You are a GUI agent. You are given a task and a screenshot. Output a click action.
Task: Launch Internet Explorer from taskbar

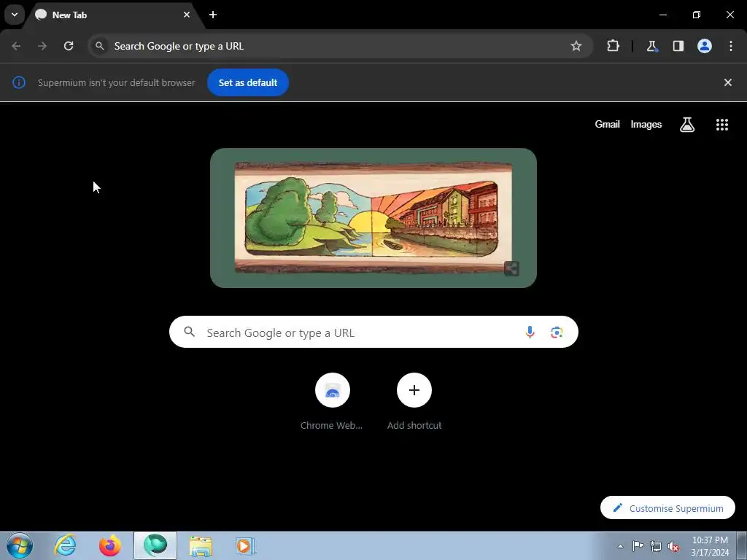point(65,545)
